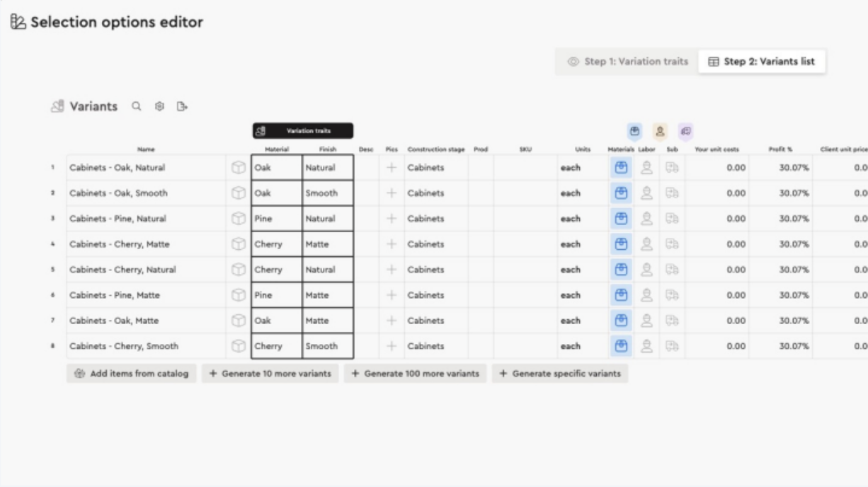Add picture to Cabinets - Pine, Natural row
Screen dimensions: 868x487
click(392, 219)
